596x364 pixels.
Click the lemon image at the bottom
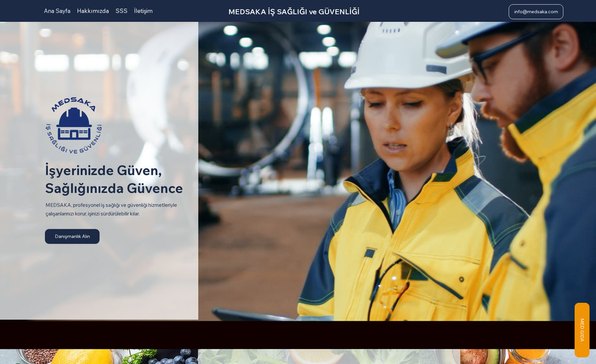click(81, 357)
